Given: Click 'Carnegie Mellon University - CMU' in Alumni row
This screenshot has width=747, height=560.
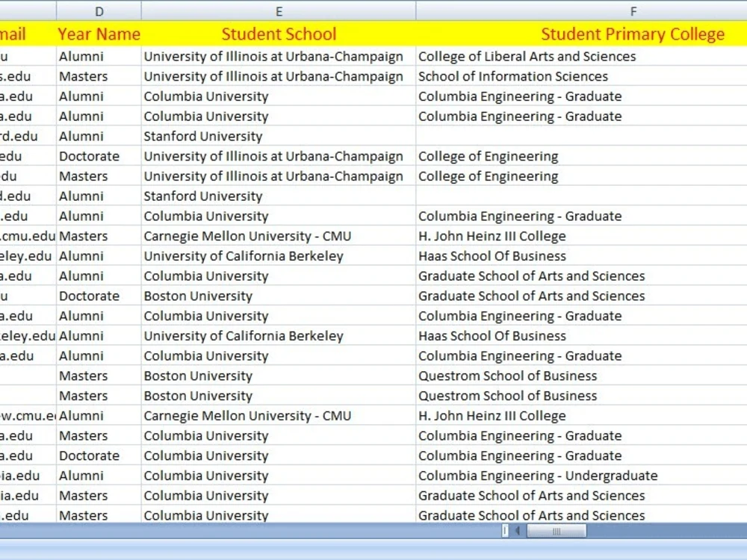Looking at the screenshot, I should (x=279, y=415).
